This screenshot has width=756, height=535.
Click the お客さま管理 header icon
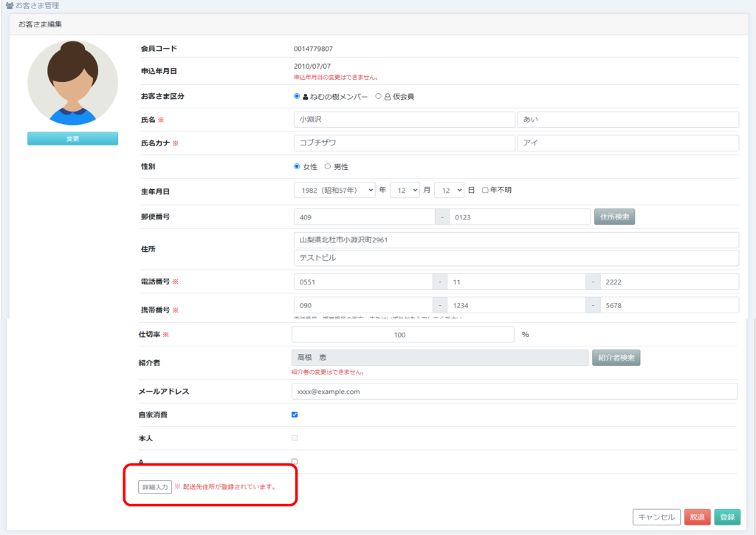pos(10,6)
